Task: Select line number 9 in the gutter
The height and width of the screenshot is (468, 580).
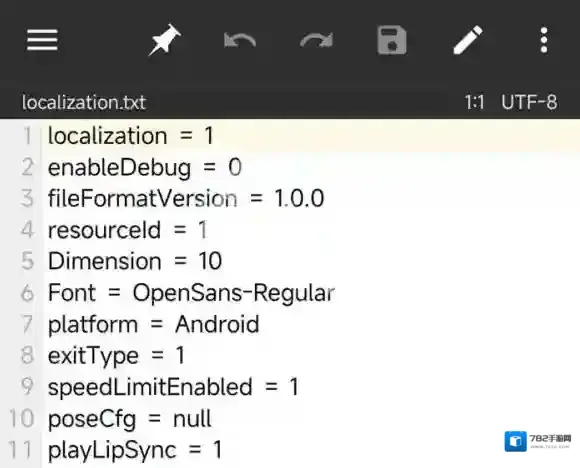Action: tap(27, 386)
